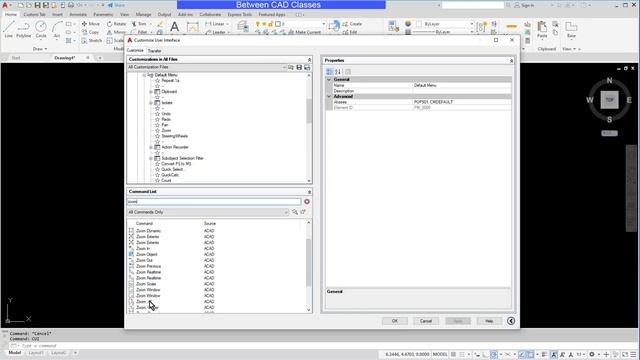The height and width of the screenshot is (360, 640).
Task: Open the Annotate ribbon tab
Action: click(x=78, y=15)
